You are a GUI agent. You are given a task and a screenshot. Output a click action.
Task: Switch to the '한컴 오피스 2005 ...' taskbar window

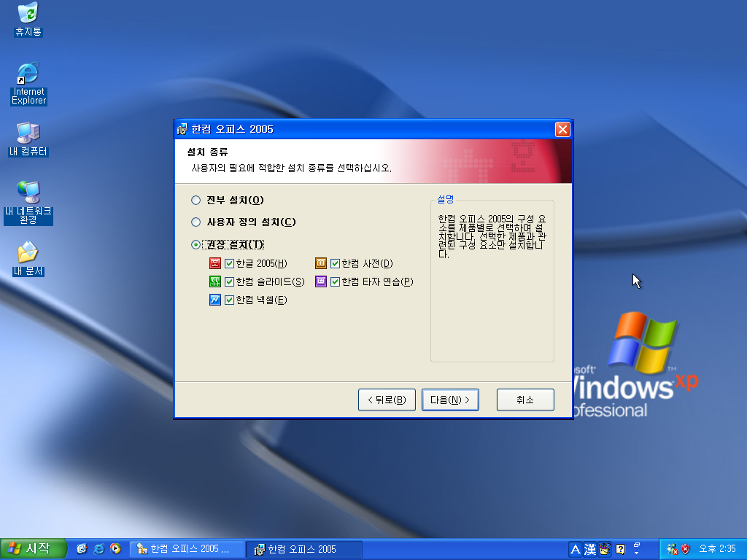187,549
